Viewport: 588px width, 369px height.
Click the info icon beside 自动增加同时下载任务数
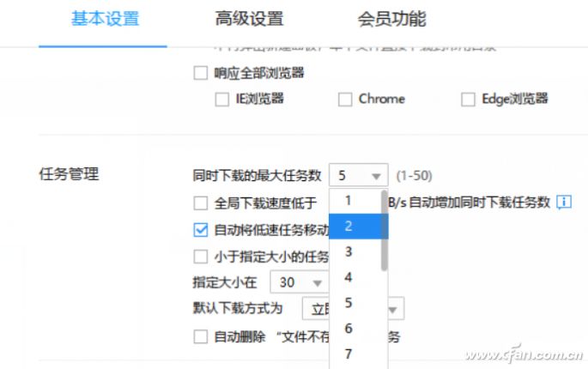(x=564, y=203)
